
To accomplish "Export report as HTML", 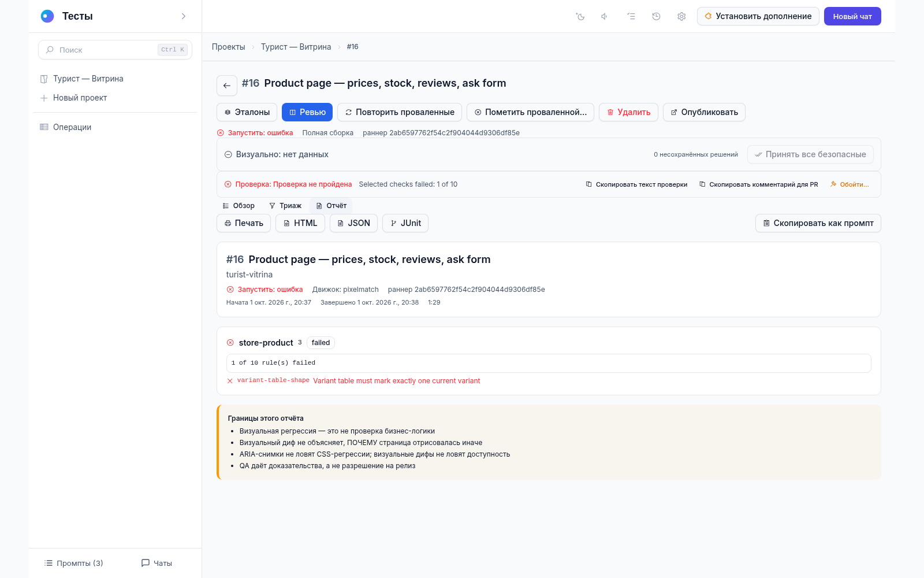I will pos(300,223).
